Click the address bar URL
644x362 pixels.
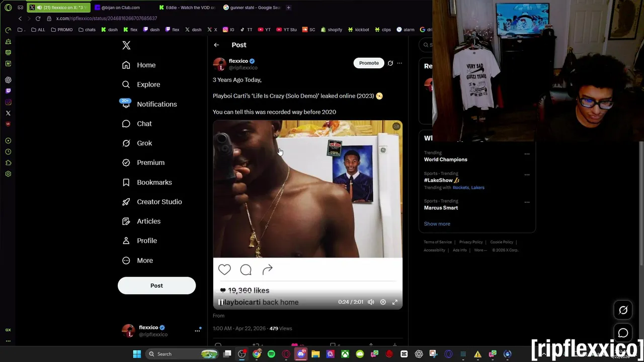point(107,19)
